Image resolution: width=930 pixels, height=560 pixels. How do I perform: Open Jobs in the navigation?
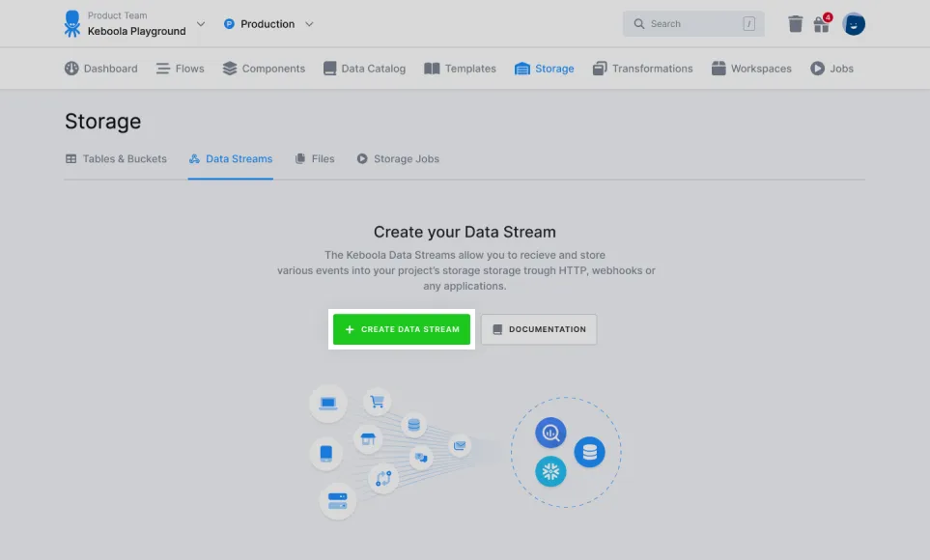[831, 69]
